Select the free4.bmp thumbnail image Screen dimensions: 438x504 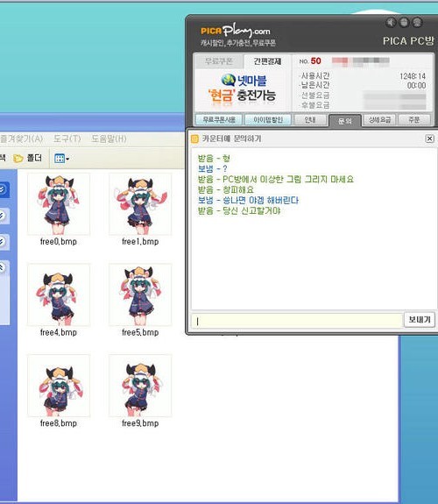59,295
